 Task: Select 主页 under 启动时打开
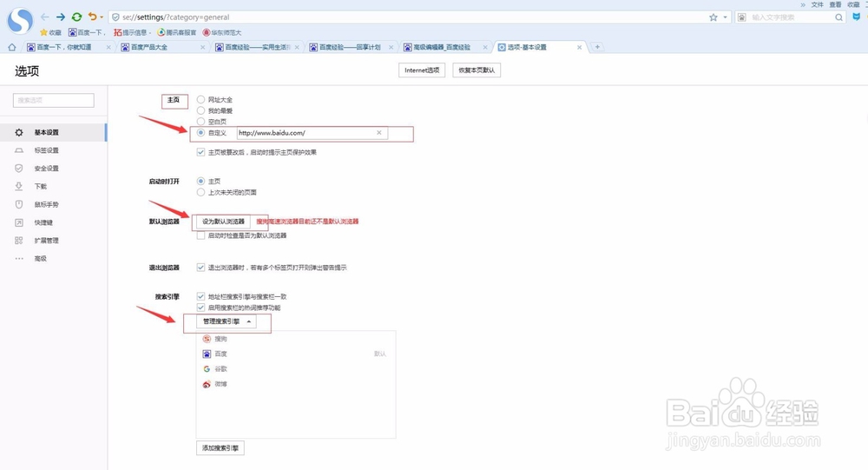(x=201, y=182)
